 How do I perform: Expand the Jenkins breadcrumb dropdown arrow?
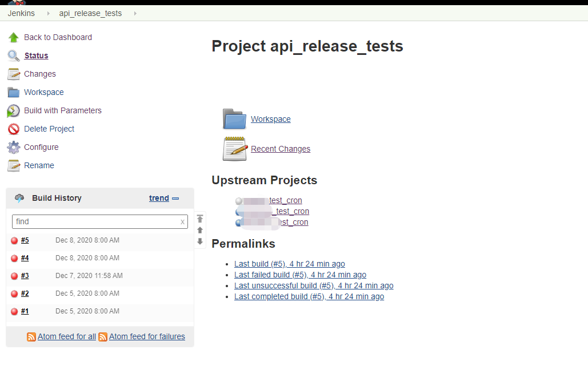tap(48, 14)
